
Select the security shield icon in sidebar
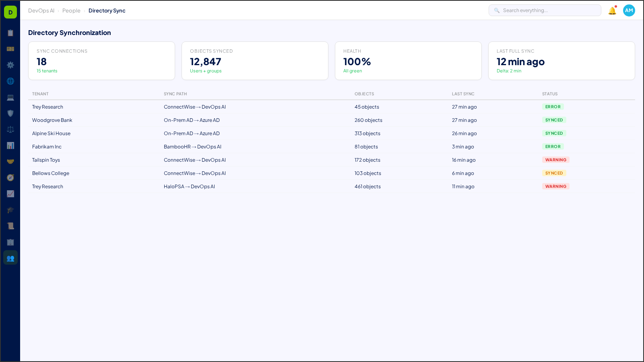pos(10,113)
